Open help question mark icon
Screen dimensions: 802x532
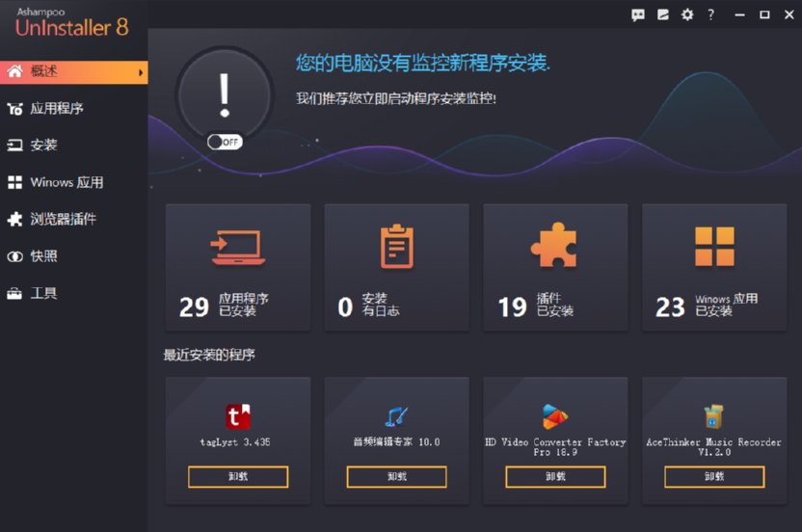(x=710, y=14)
